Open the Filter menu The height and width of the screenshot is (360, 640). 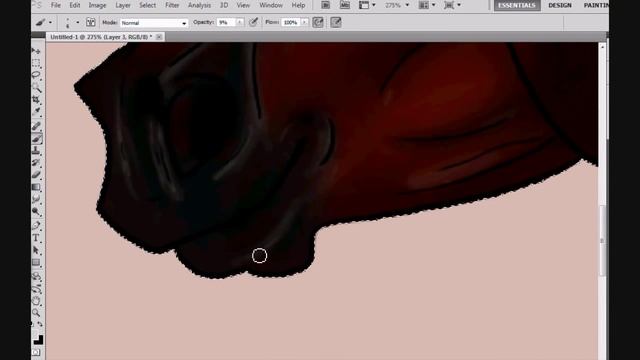pyautogui.click(x=172, y=5)
